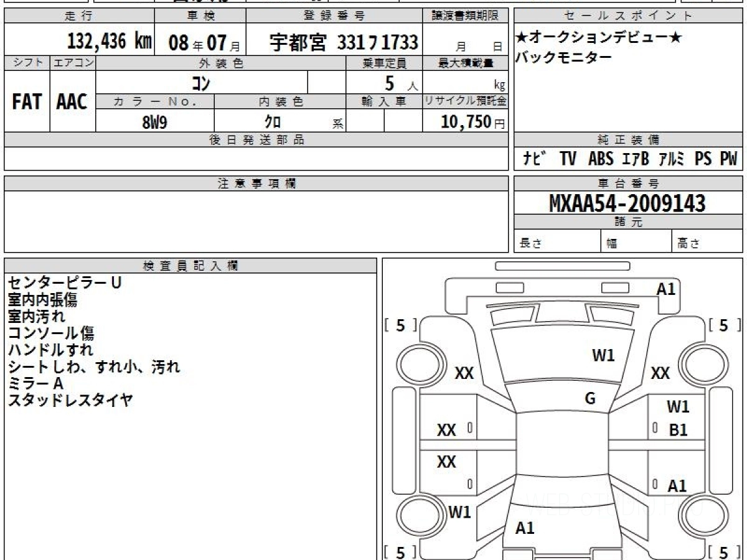Click the W1 mark directly above B1
Screen dimensions: 747x560
[x=678, y=407]
